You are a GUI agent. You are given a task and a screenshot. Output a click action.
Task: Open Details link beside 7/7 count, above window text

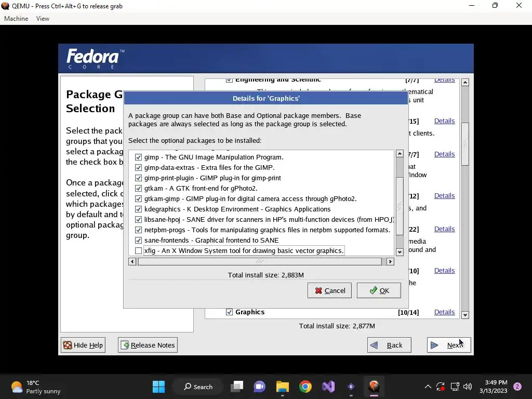[x=445, y=154]
